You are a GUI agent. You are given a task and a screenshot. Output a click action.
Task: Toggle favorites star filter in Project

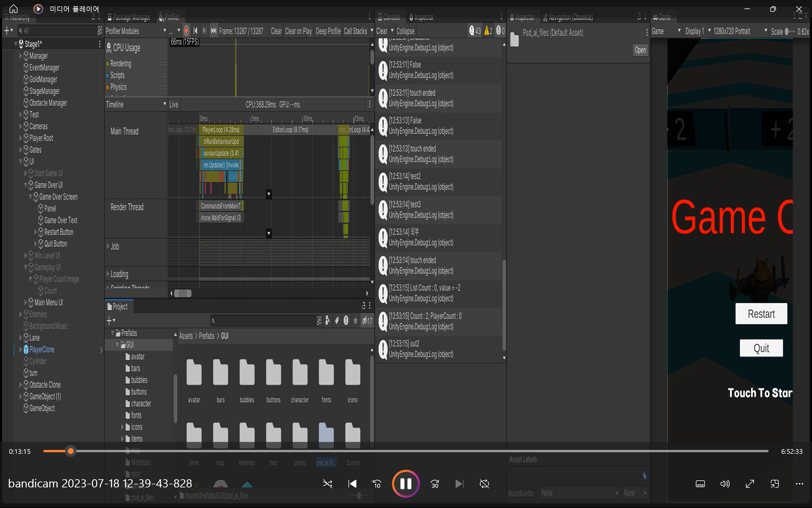(x=356, y=321)
